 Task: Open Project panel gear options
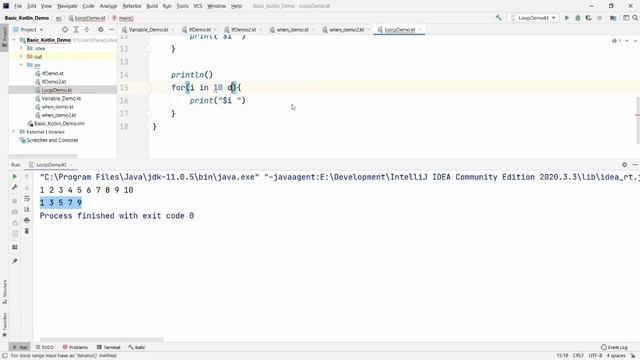point(100,29)
